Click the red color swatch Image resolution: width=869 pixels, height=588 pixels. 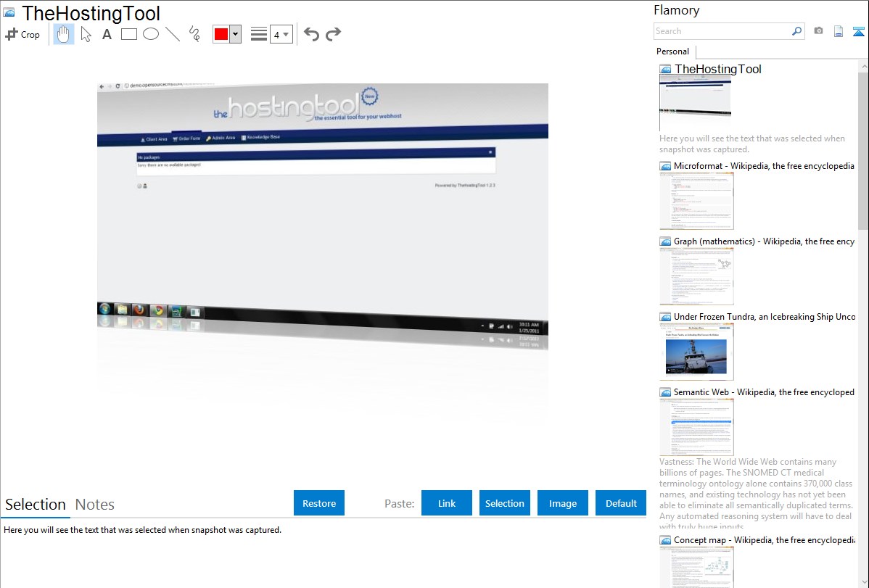pyautogui.click(x=221, y=34)
